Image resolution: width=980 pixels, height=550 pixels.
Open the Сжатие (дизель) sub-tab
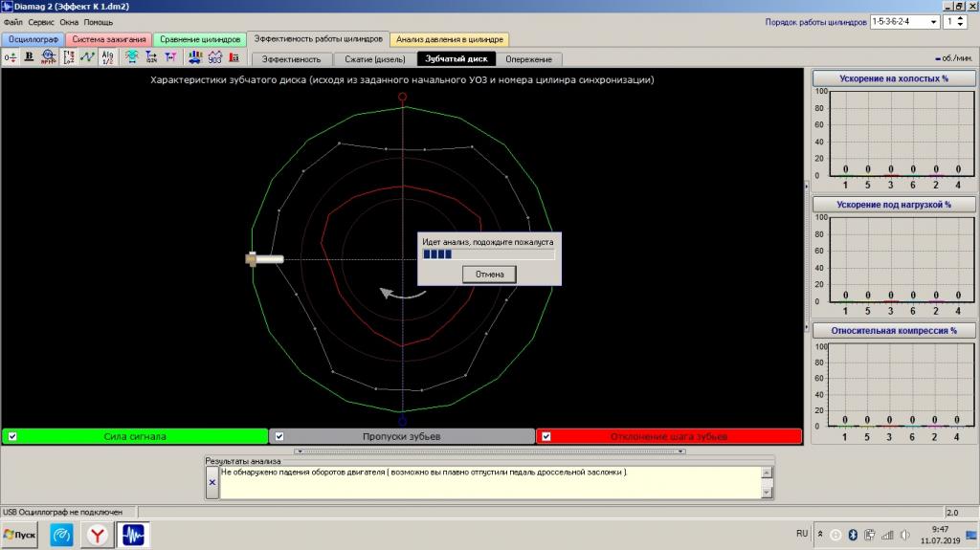(375, 59)
